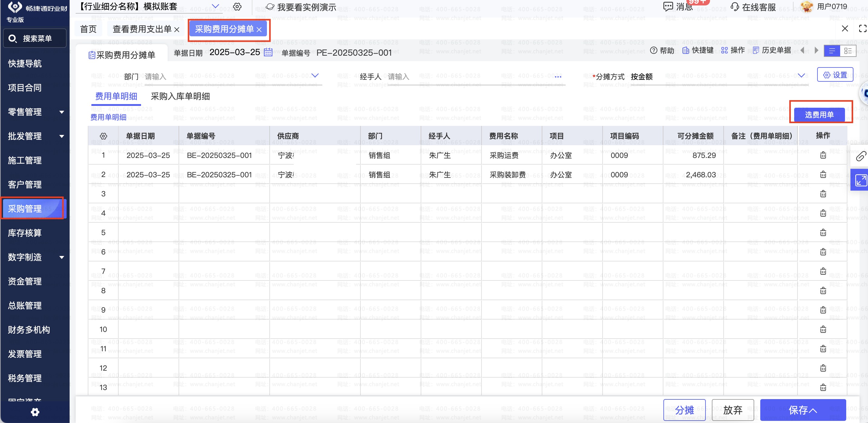Viewport: 868px width, 423px height.
Task: Click the 单据编号 PE-20250325-001 field
Action: point(354,53)
